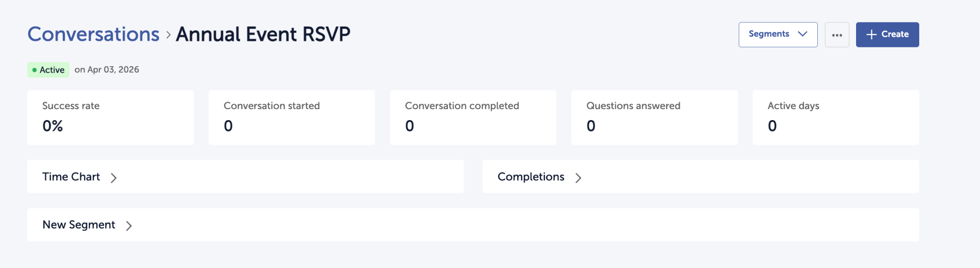Viewport: 980px width, 268px height.
Task: Click the Active status badge
Action: point(48,70)
